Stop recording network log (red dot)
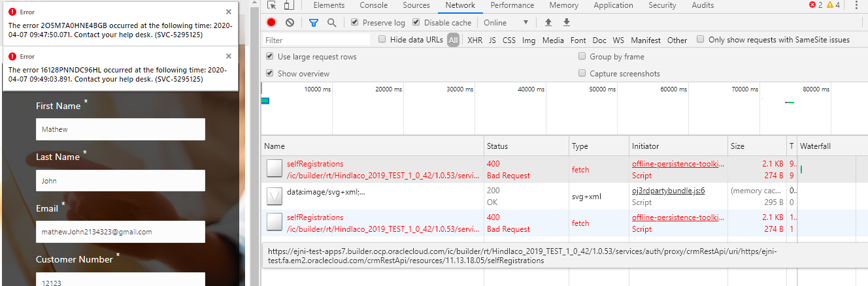The width and height of the screenshot is (868, 286). pyautogui.click(x=271, y=22)
